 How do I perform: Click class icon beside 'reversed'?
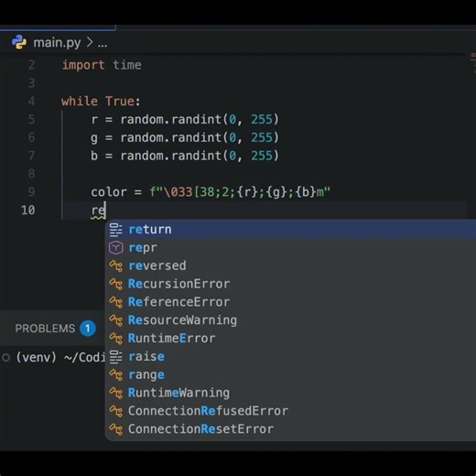pyautogui.click(x=116, y=266)
